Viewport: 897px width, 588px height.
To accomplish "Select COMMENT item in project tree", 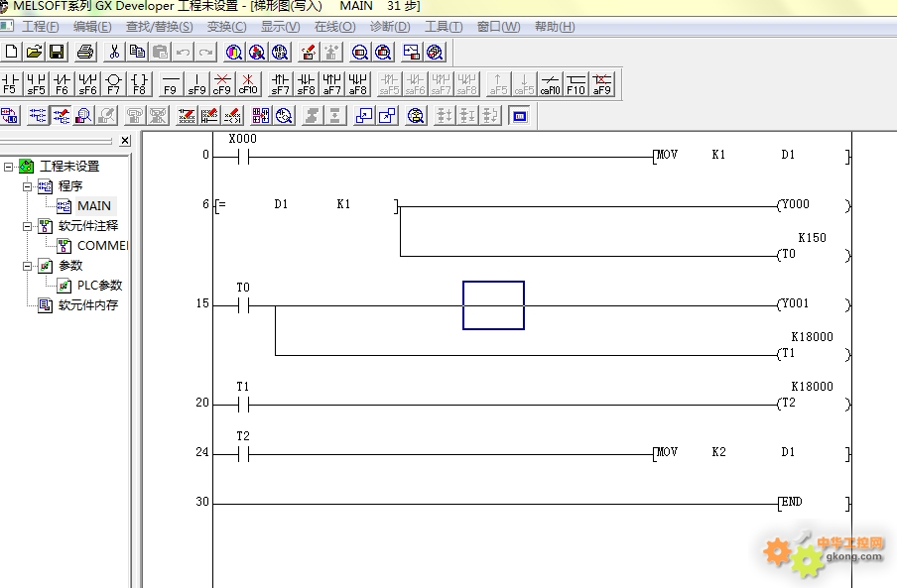I will coord(102,246).
